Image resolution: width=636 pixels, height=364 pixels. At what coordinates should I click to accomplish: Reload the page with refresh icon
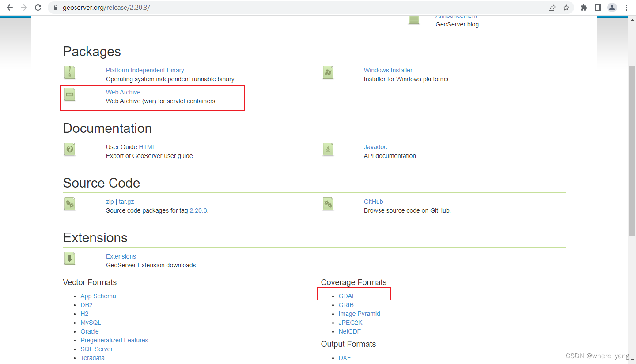38,8
